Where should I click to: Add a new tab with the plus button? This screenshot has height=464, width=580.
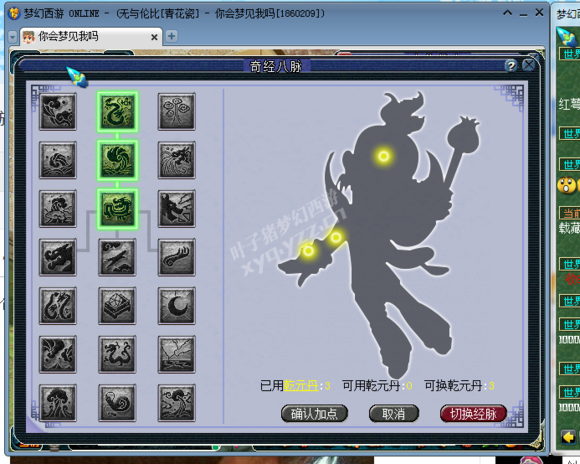(171, 36)
